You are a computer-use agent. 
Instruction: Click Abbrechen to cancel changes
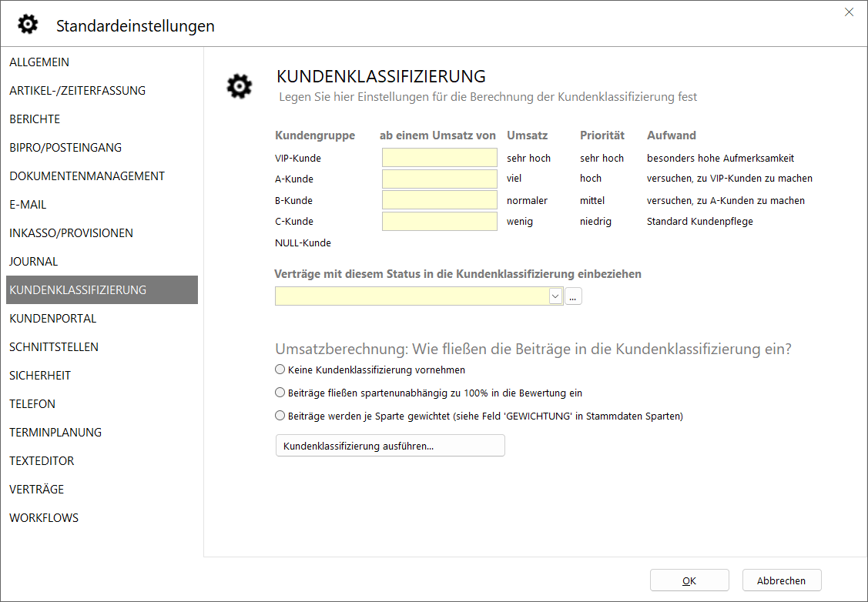(781, 580)
